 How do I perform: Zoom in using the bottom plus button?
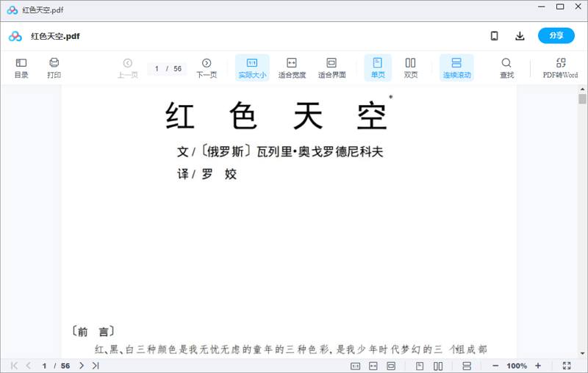pos(538,366)
